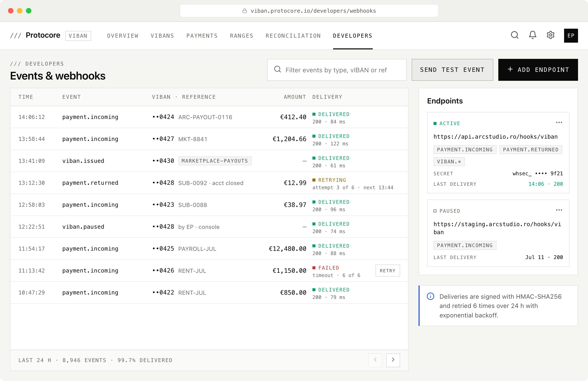588x381 pixels.
Task: Click the Endpoints panel heading
Action: point(445,101)
